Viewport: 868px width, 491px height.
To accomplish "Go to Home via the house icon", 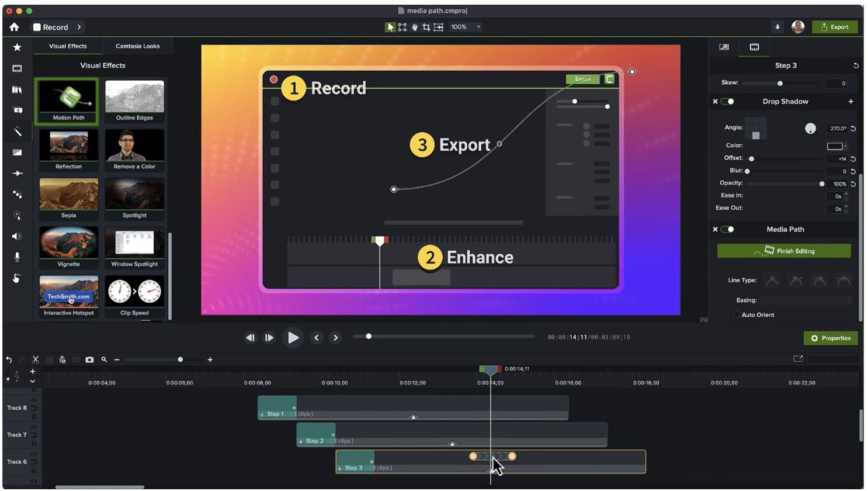I will click(14, 27).
